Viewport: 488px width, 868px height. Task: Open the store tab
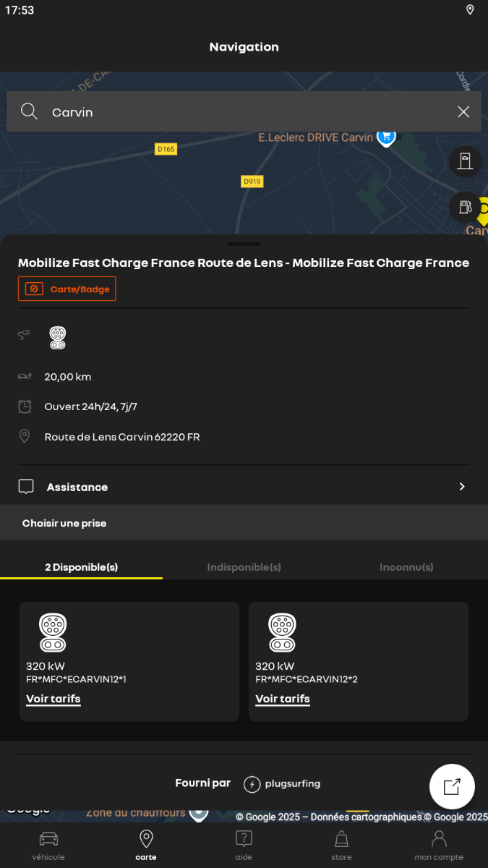(x=341, y=846)
